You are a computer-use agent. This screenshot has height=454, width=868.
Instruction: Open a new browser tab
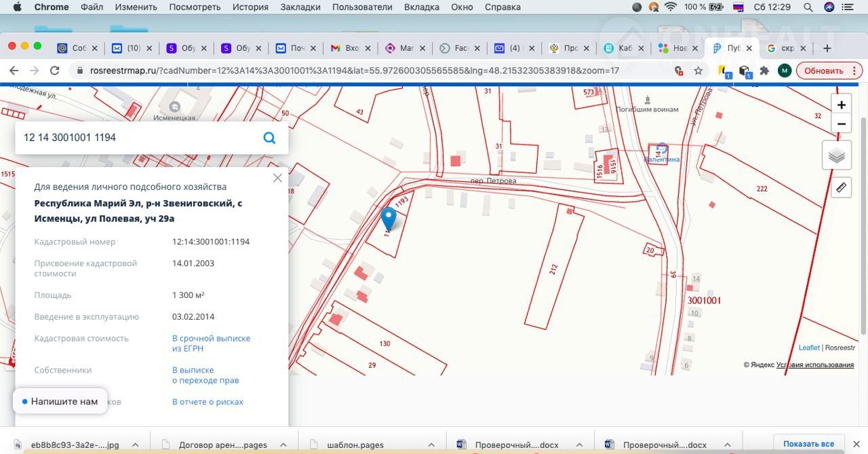(x=827, y=48)
